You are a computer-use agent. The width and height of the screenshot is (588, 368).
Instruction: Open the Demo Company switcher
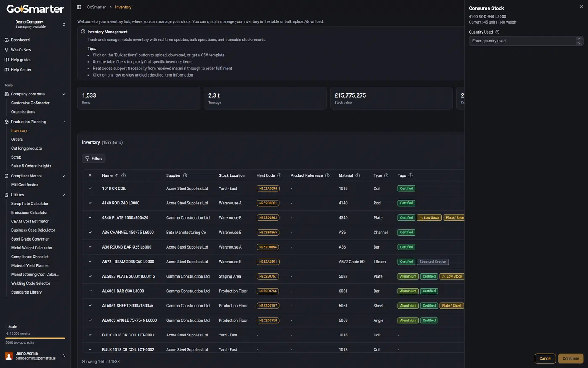tap(35, 24)
